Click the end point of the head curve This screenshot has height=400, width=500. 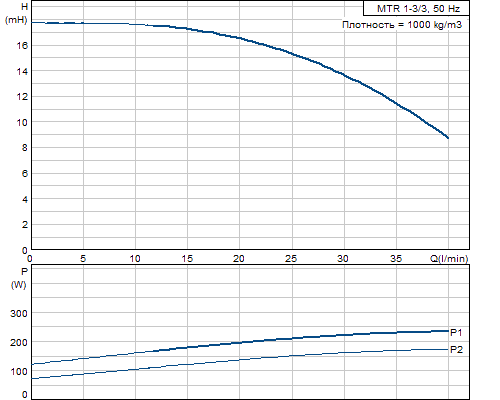448,138
